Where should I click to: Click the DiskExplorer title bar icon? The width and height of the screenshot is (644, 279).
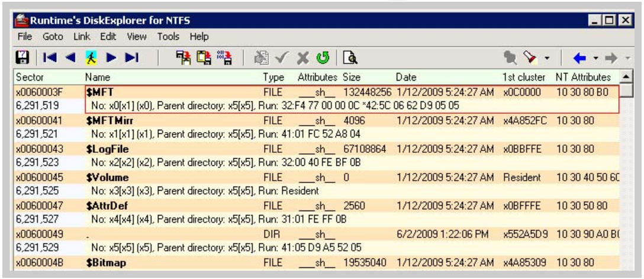click(x=21, y=21)
